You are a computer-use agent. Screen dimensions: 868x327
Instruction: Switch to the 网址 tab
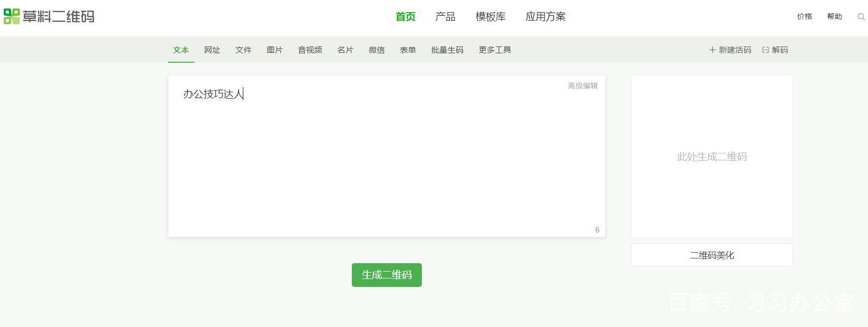[x=212, y=50]
